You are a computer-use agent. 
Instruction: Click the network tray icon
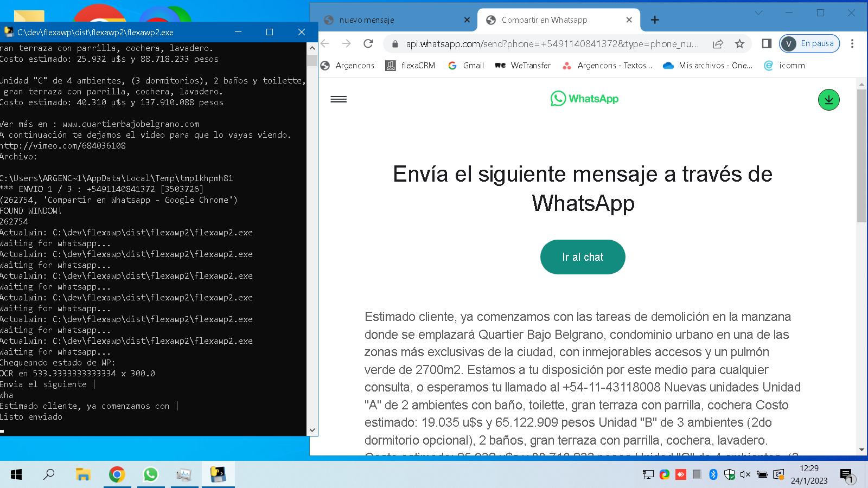[x=648, y=475]
